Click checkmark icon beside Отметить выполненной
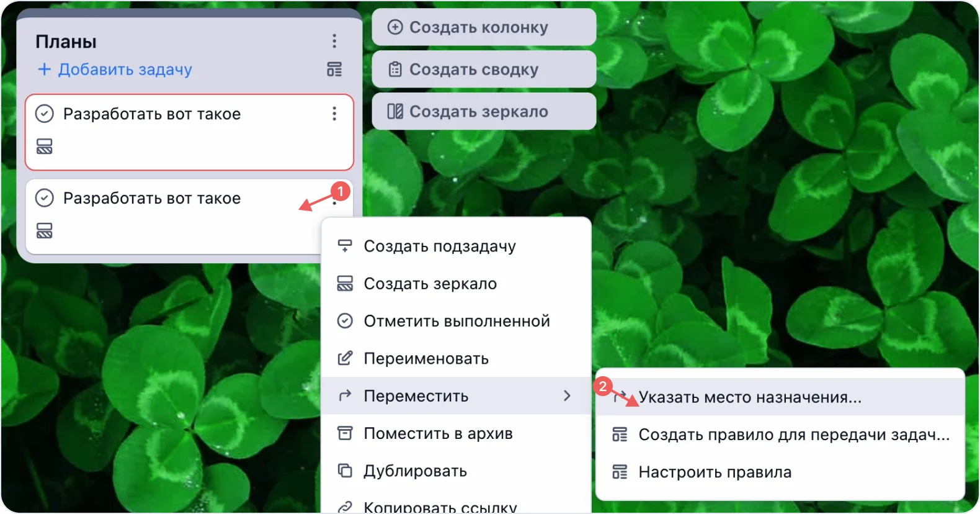Screen dimensions: 980x514 [x=345, y=320]
